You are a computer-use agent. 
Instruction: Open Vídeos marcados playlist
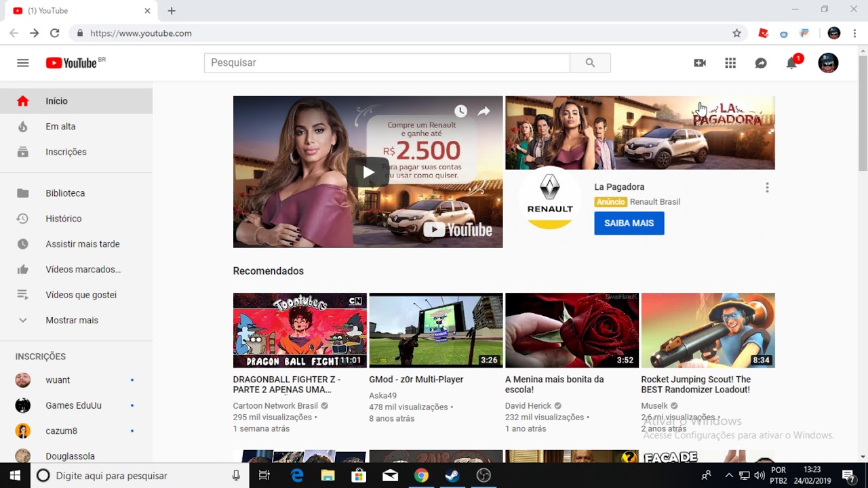(x=76, y=269)
